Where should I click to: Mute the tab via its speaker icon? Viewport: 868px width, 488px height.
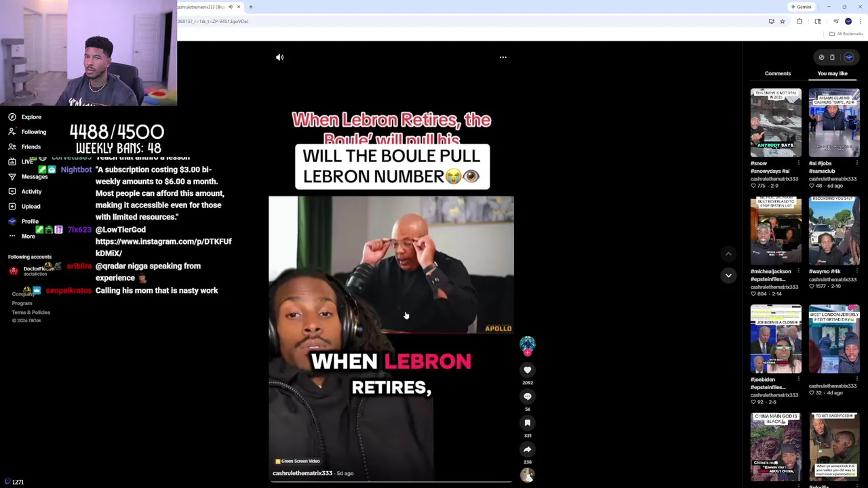(x=230, y=7)
